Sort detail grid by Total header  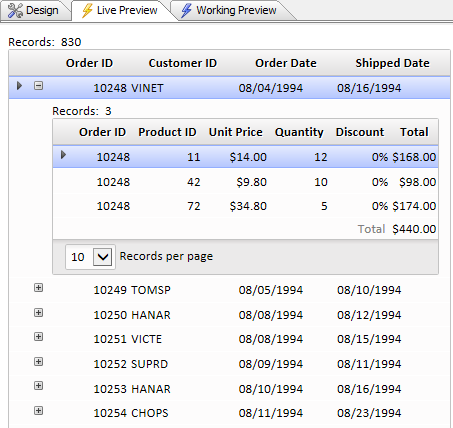(x=414, y=132)
